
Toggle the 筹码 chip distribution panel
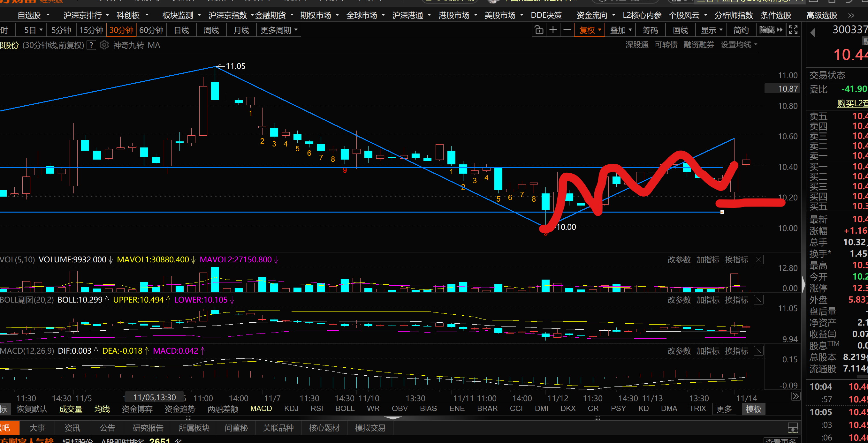[650, 30]
